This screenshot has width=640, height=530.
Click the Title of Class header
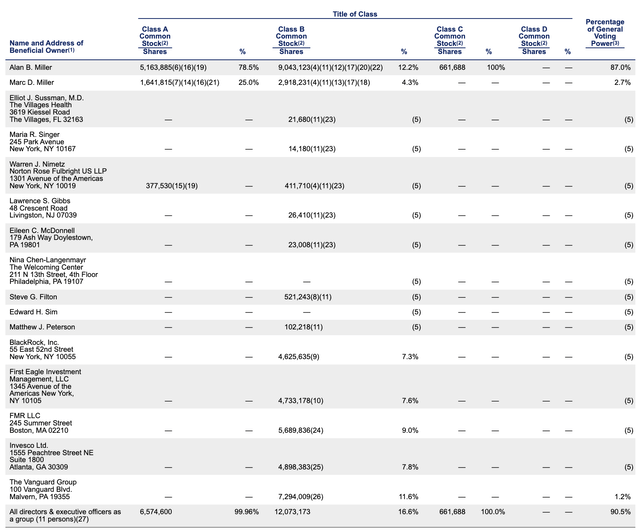355,14
